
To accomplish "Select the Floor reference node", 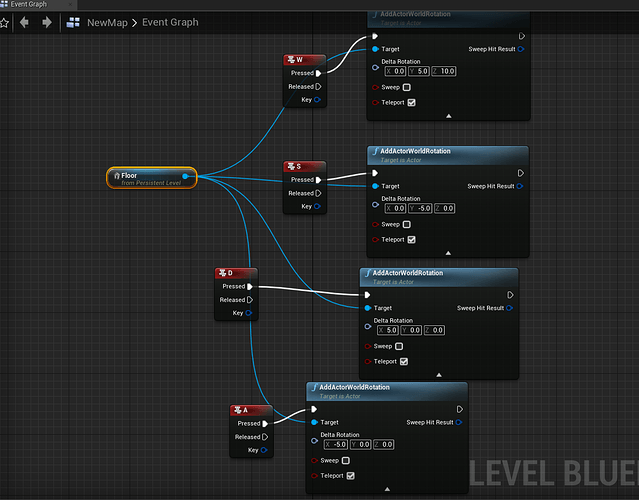I will click(152, 178).
